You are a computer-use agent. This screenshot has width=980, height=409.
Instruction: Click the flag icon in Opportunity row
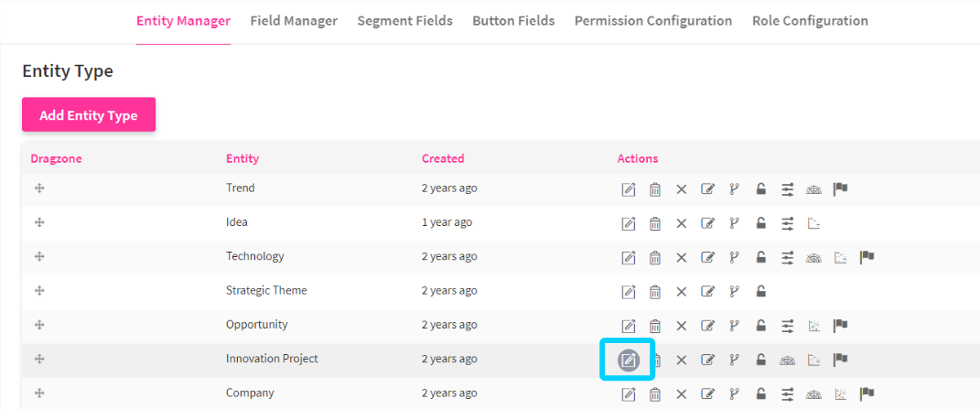[x=840, y=325]
